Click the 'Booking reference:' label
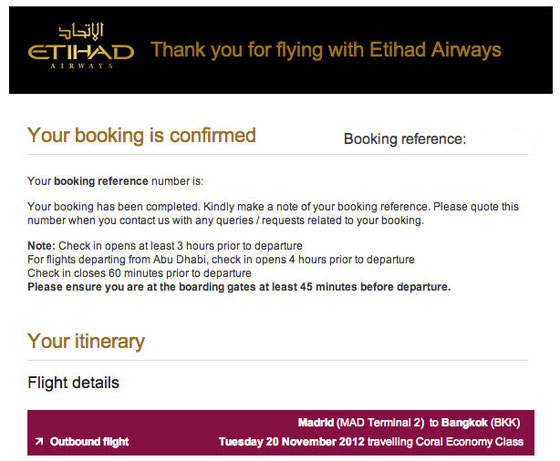The image size is (560, 461). (x=405, y=139)
